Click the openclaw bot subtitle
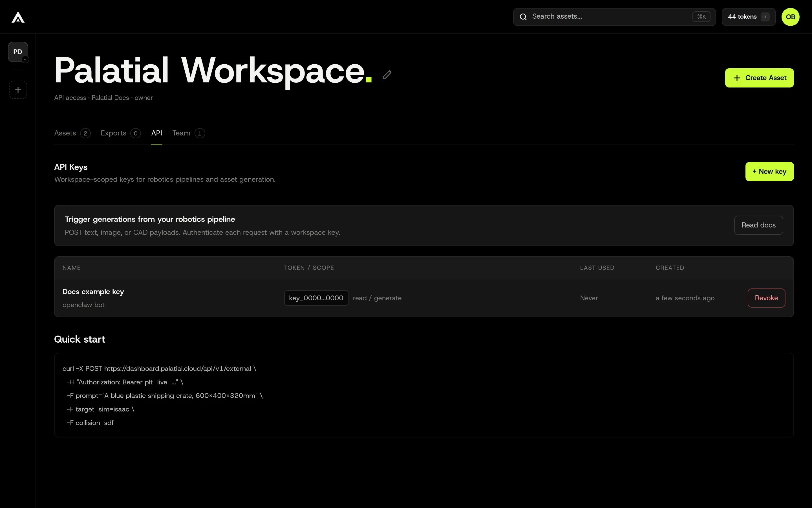Screen dimensions: 812x508 [x=83, y=305]
